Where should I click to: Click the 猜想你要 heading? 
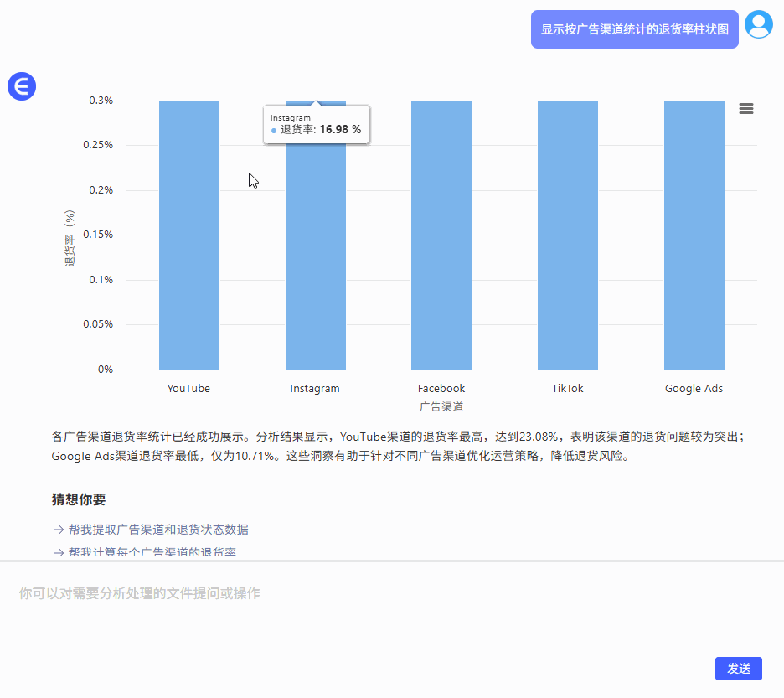tap(79, 499)
